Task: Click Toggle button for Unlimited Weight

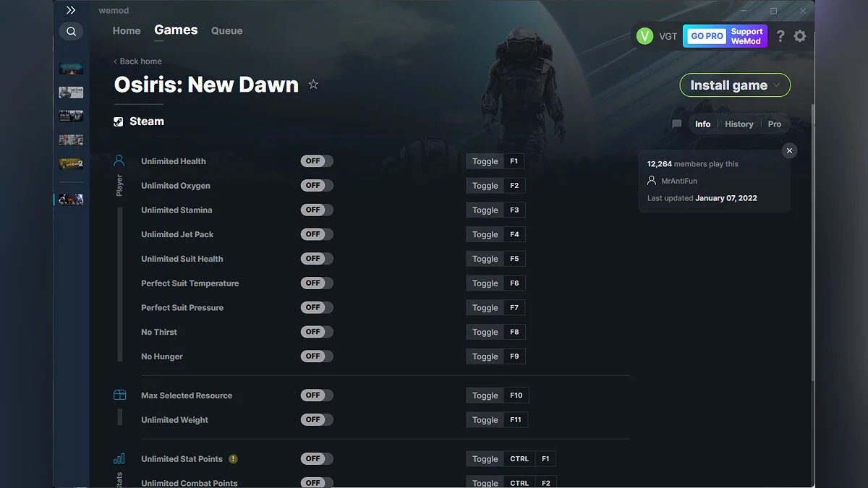Action: [485, 420]
